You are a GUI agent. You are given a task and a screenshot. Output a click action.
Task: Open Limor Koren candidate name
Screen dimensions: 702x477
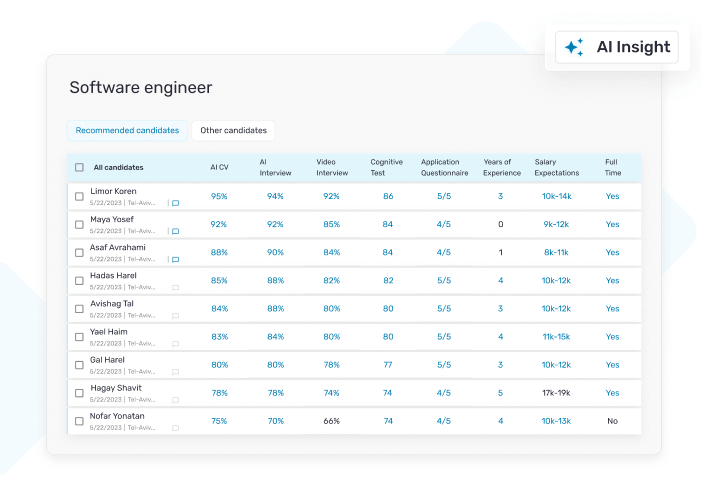113,191
